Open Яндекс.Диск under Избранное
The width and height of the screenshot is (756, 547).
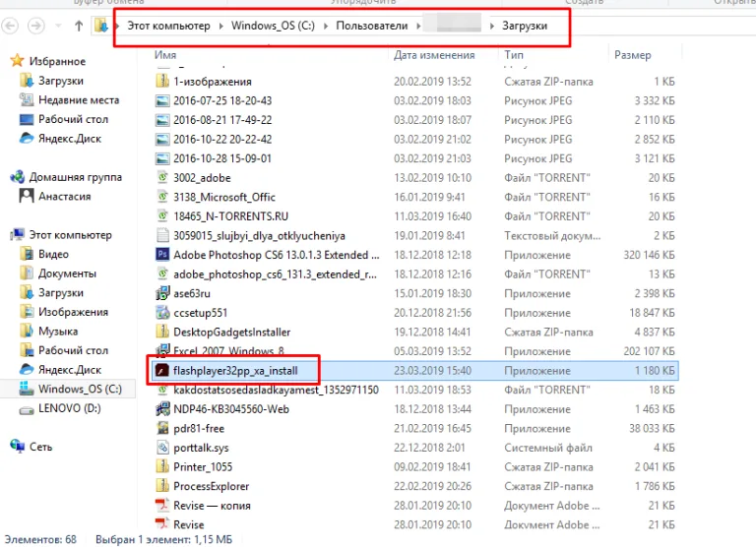(70, 139)
